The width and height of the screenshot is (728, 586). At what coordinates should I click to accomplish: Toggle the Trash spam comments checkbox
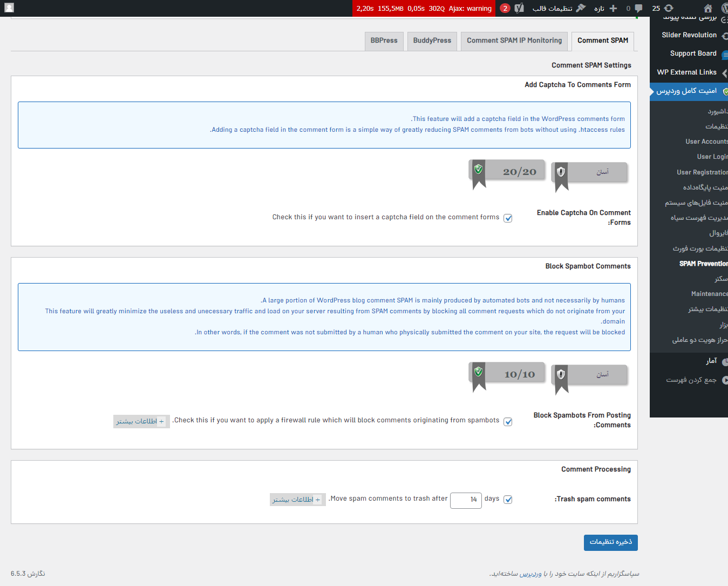click(508, 500)
